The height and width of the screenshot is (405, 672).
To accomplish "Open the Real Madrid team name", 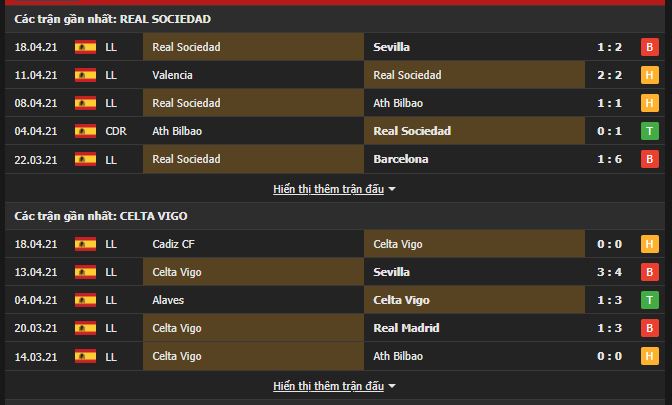I will click(406, 328).
